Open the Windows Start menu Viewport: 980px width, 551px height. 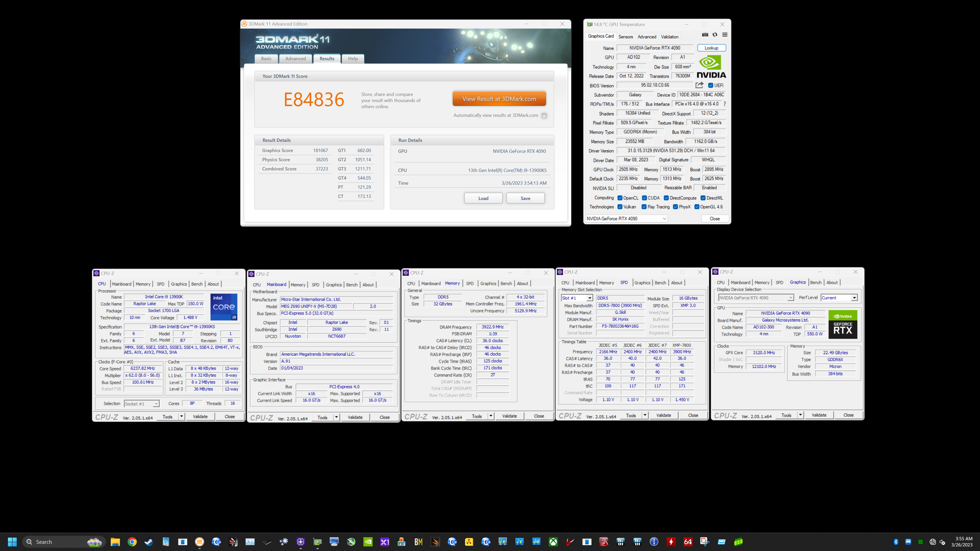click(12, 542)
